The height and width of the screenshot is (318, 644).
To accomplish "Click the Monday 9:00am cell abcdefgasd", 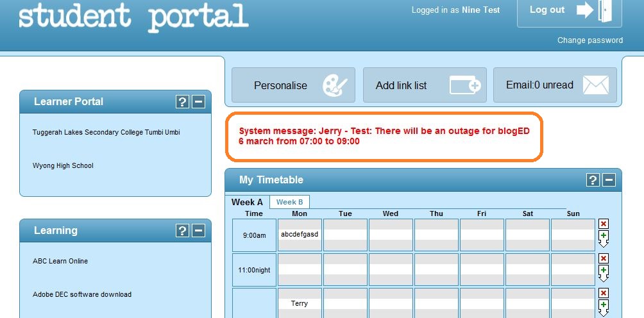I will click(300, 235).
